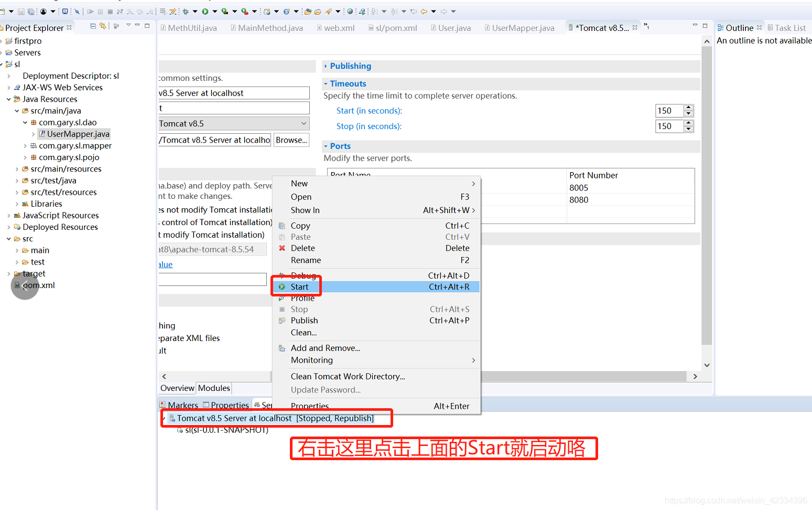
Task: Switch to the Modules tab
Action: point(214,388)
